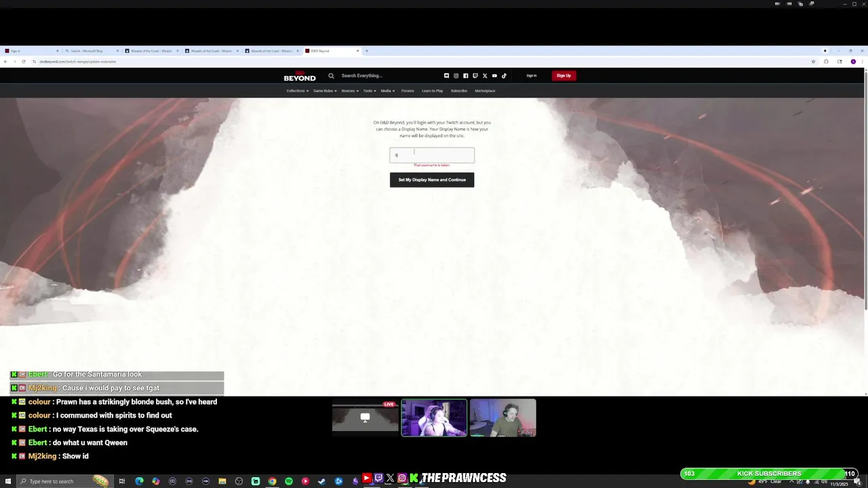Image resolution: width=868 pixels, height=488 pixels.
Task: Bookmark this page with star icon
Action: click(x=813, y=62)
